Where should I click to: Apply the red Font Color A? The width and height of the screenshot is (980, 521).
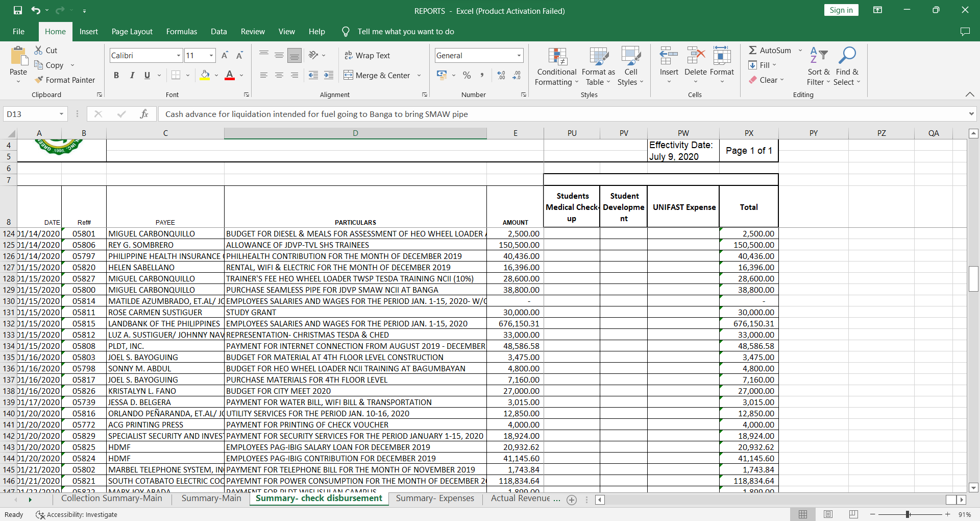pos(230,75)
